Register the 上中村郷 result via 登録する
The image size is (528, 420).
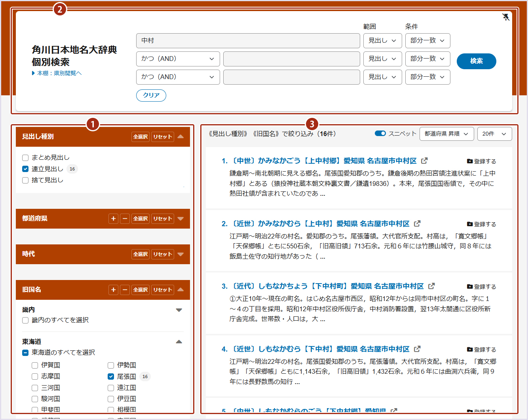(x=481, y=161)
